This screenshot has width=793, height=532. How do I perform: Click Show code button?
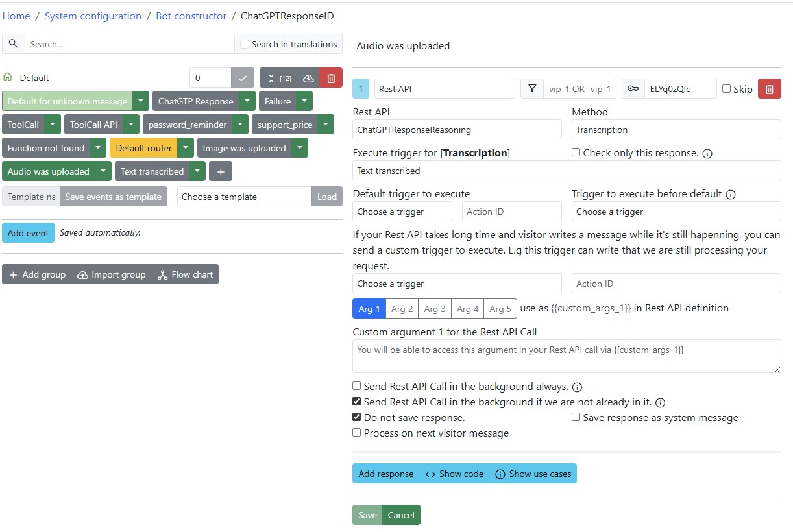tap(454, 474)
